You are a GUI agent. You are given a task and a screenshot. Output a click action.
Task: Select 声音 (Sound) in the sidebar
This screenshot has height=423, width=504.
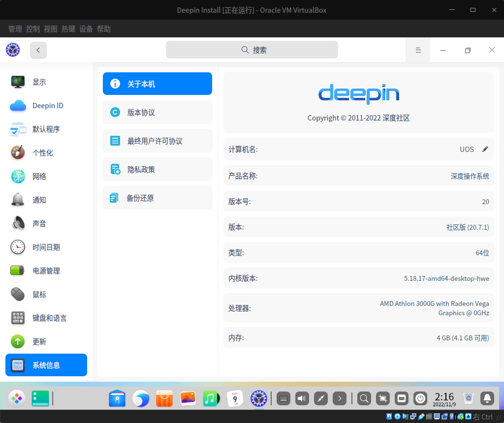pos(46,223)
